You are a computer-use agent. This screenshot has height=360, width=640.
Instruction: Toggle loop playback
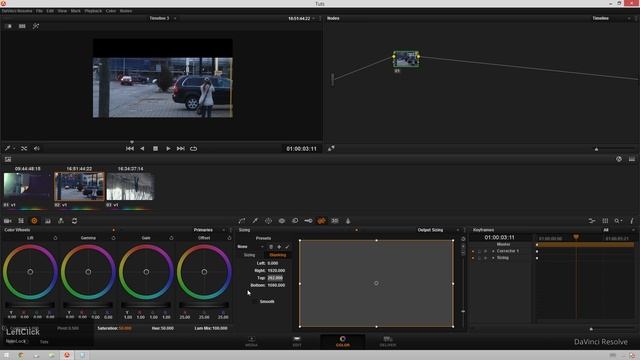[x=193, y=149]
